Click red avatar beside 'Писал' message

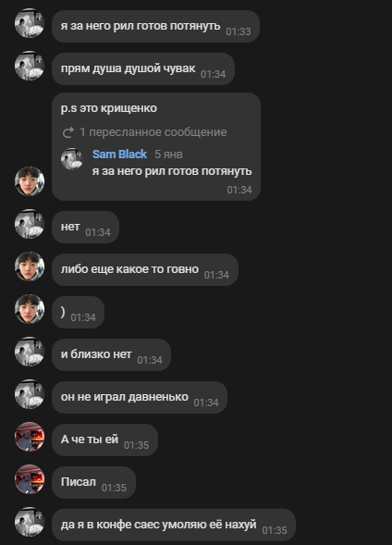point(30,479)
